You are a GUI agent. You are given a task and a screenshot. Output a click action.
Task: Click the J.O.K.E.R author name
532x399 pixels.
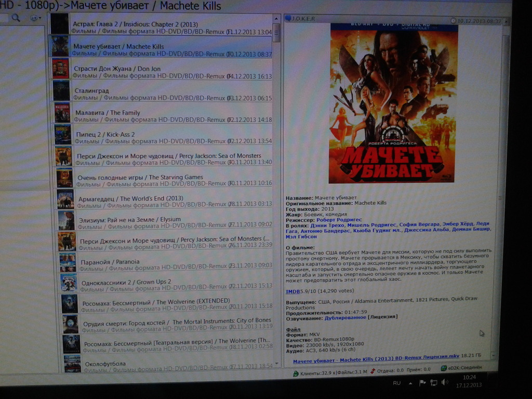[x=303, y=19]
